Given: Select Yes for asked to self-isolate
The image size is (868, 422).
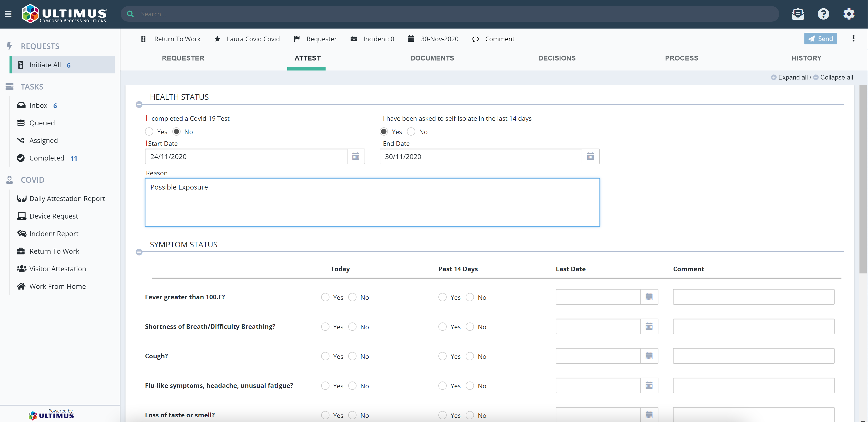Looking at the screenshot, I should [384, 131].
